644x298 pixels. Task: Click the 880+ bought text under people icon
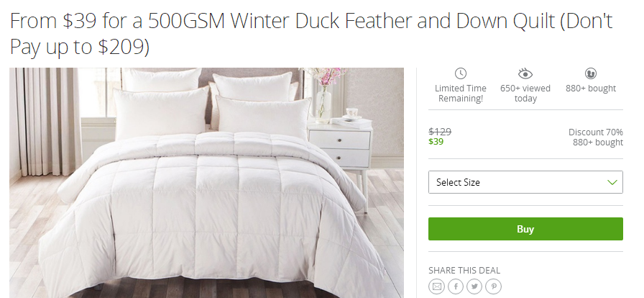click(591, 89)
